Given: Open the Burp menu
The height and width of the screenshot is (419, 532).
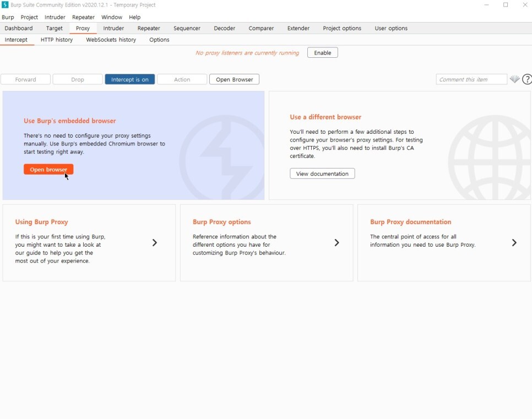Looking at the screenshot, I should pyautogui.click(x=8, y=17).
